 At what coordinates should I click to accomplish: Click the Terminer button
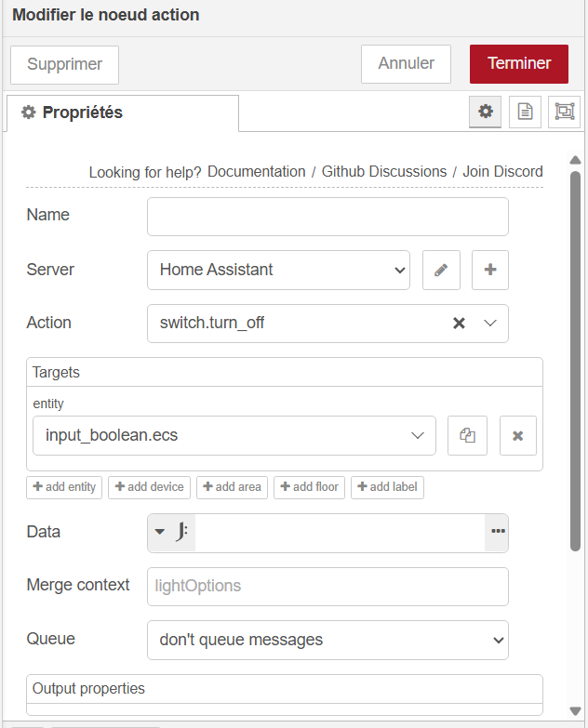519,64
